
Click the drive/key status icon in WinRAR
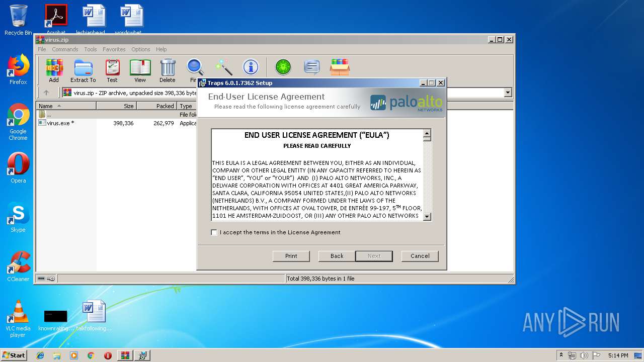click(x=46, y=279)
